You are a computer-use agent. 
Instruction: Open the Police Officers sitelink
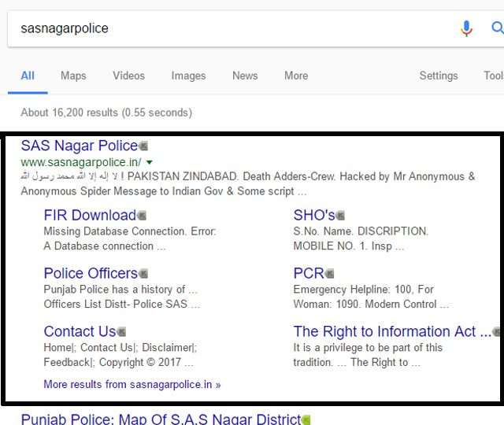click(91, 273)
